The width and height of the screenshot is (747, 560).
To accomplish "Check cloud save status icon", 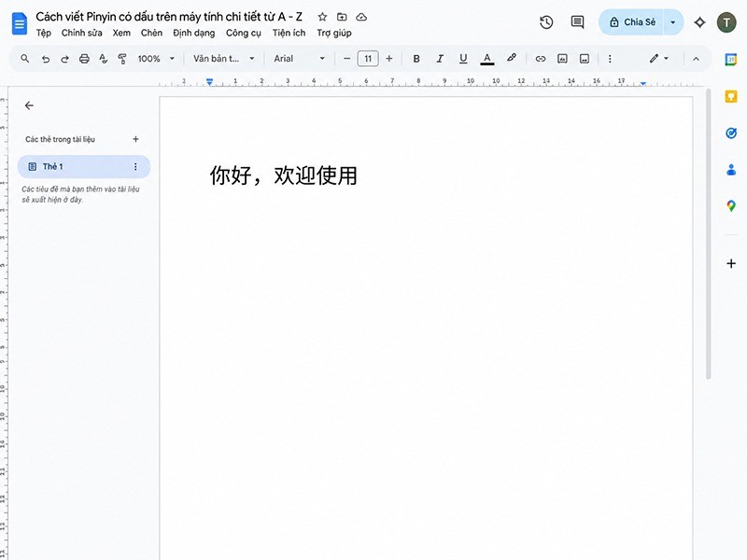I will (361, 17).
